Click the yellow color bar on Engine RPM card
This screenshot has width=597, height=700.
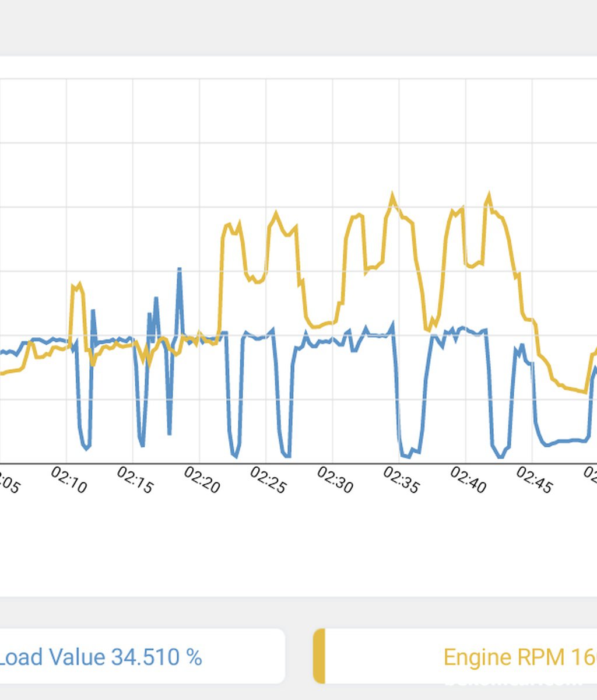(x=319, y=656)
